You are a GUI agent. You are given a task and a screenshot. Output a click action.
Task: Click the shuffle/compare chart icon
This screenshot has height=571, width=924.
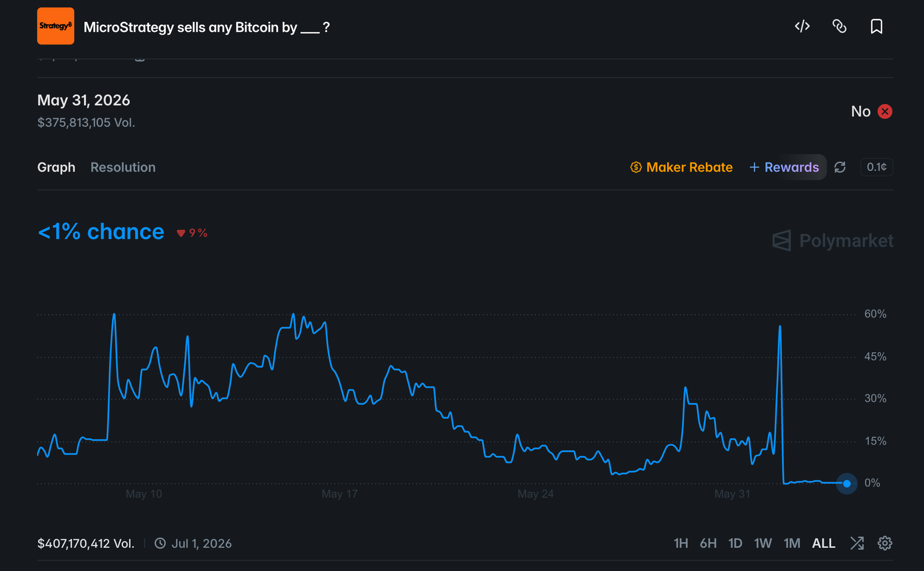pyautogui.click(x=857, y=543)
